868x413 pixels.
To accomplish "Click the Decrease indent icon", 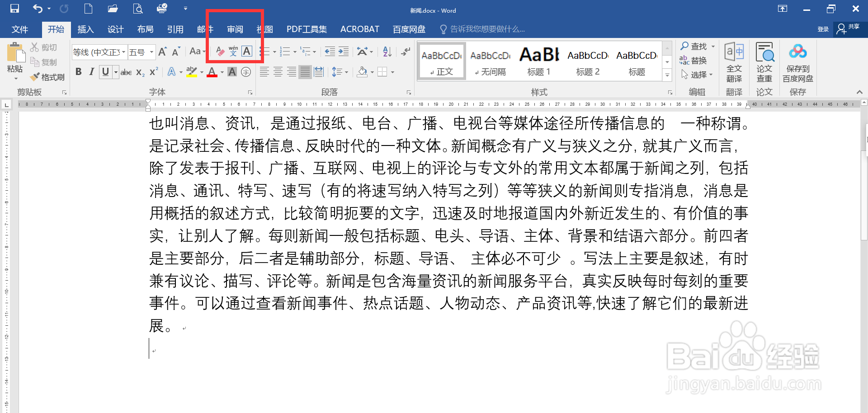I will [x=330, y=52].
